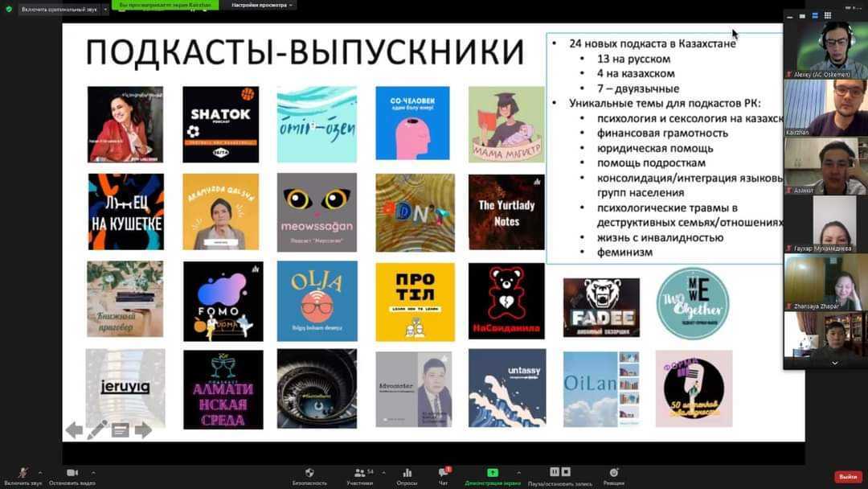Screen dimensions: 868x489
Task: Unmute the microphone with Включить звук
Action: (23, 475)
